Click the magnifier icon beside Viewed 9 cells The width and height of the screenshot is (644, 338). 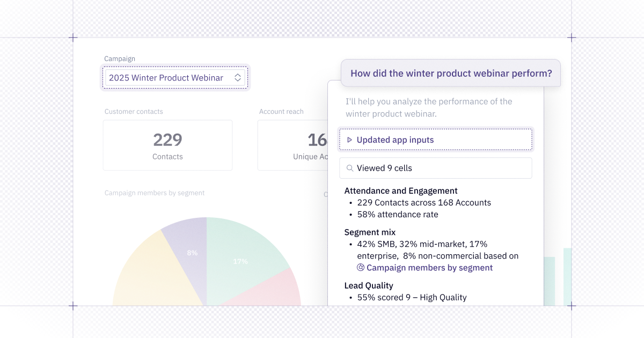tap(350, 168)
